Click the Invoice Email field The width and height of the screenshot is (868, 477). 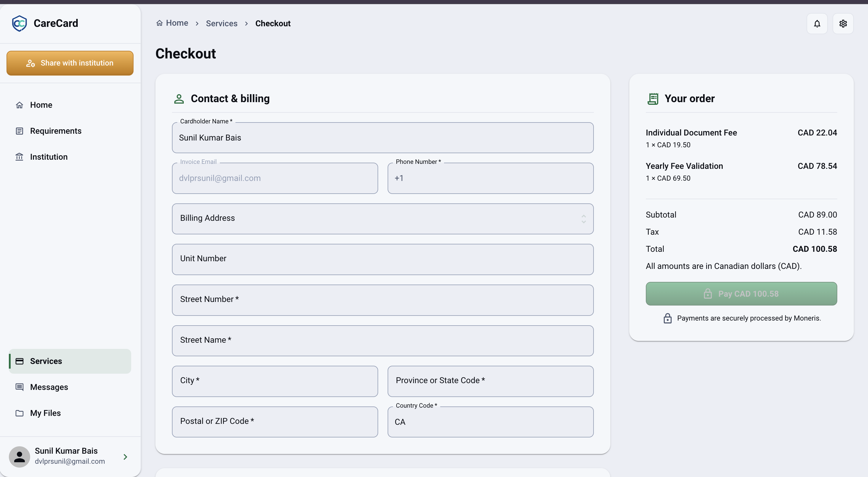[275, 178]
